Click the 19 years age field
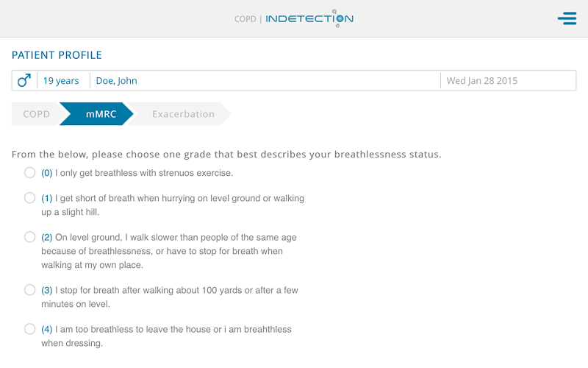 coord(61,81)
